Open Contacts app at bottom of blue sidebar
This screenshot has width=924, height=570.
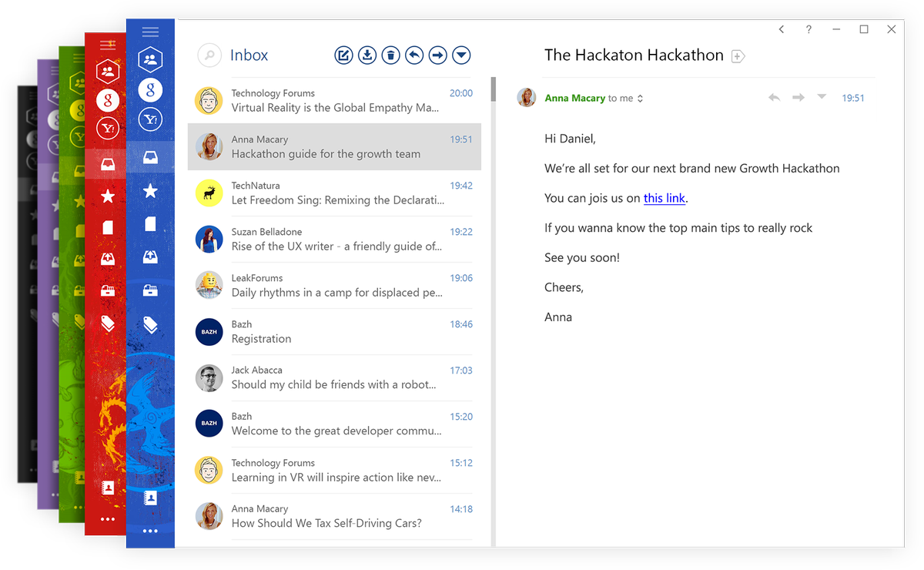(x=150, y=498)
